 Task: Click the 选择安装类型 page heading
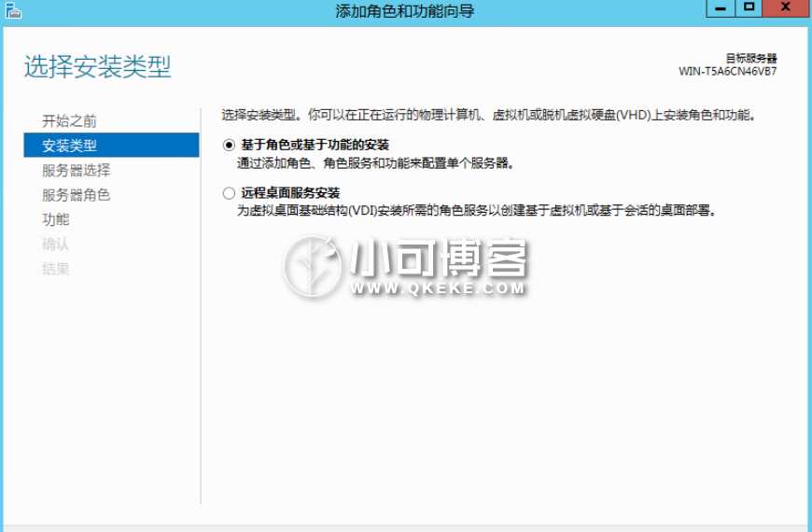coord(97,67)
